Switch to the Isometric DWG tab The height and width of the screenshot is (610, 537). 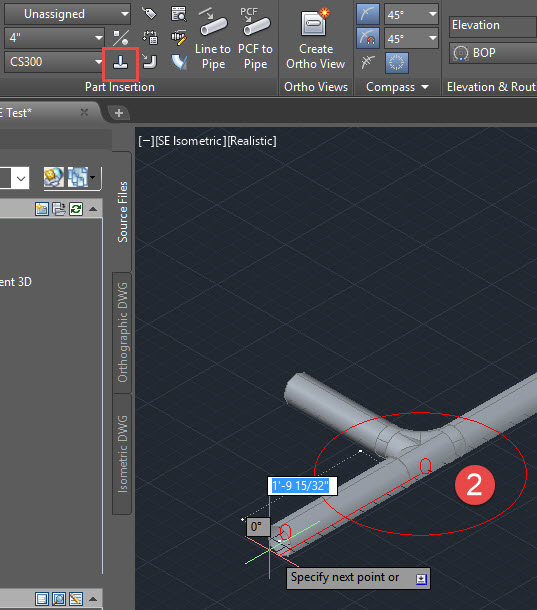122,454
